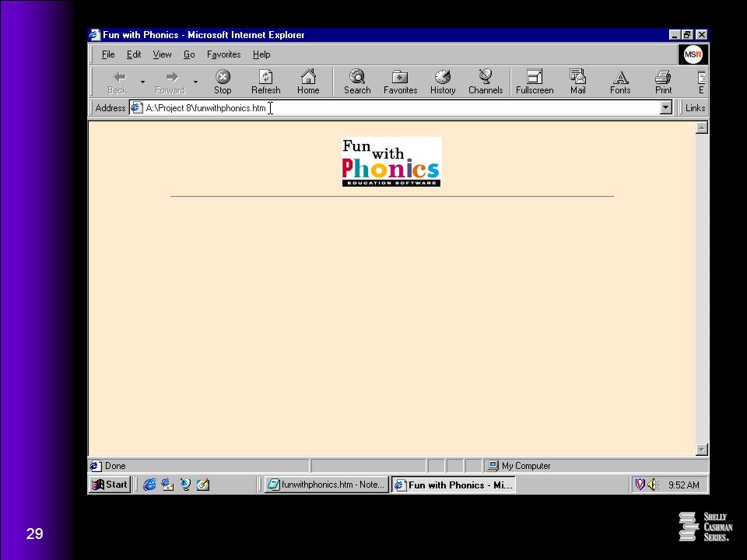
Task: Open the Go menu
Action: (x=189, y=54)
